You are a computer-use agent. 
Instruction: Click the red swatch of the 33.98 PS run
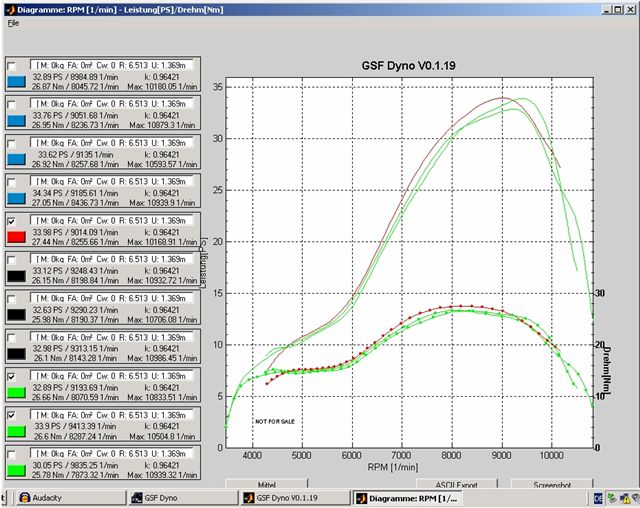16,237
